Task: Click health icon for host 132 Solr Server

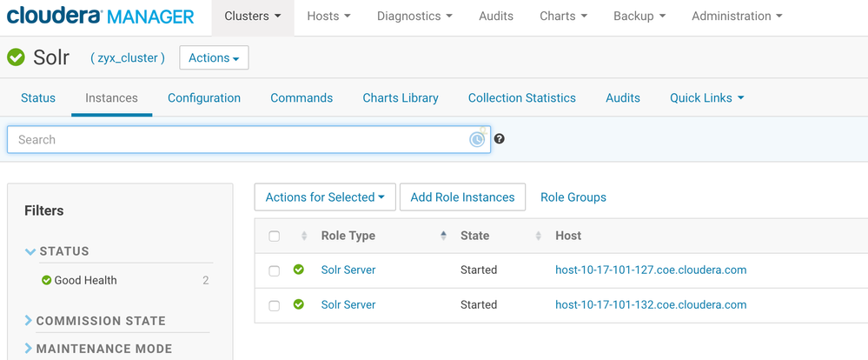Action: pos(299,305)
